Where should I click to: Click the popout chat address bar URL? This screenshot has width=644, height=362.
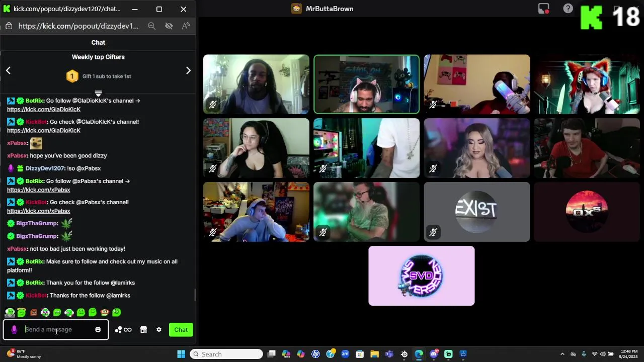point(78,26)
